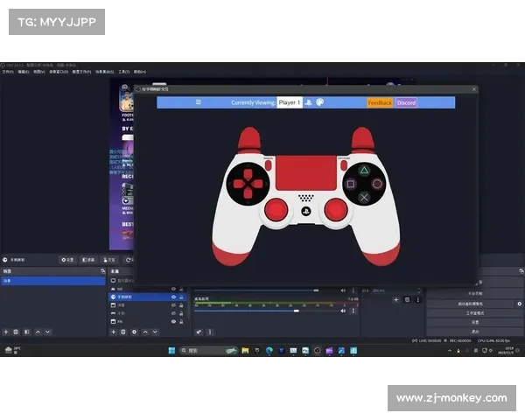Move selected source down in the list

(155, 332)
